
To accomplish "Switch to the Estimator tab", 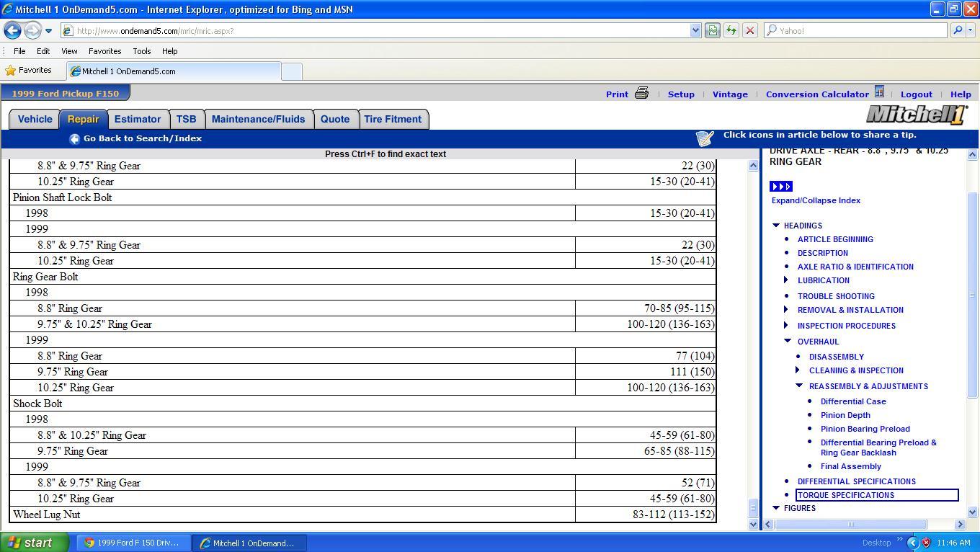I will 138,120.
